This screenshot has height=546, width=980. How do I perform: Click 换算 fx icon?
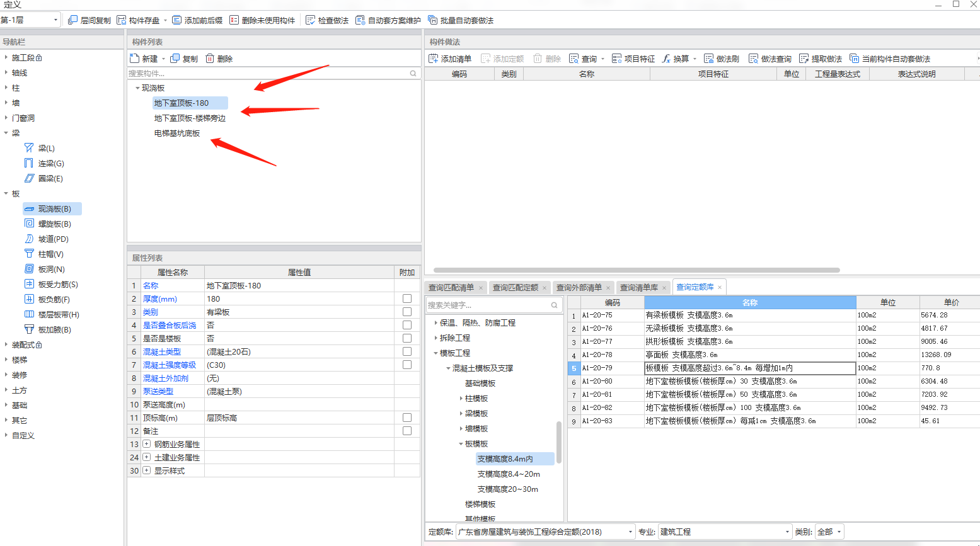tap(667, 59)
